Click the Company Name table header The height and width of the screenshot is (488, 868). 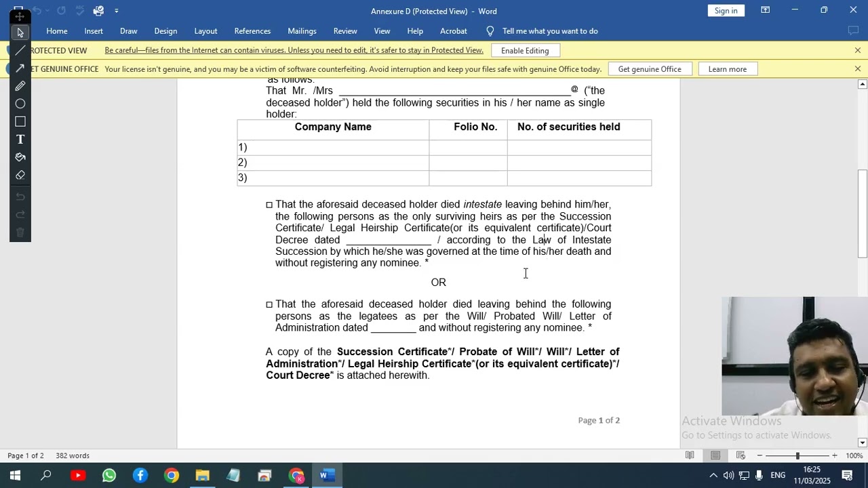333,127
